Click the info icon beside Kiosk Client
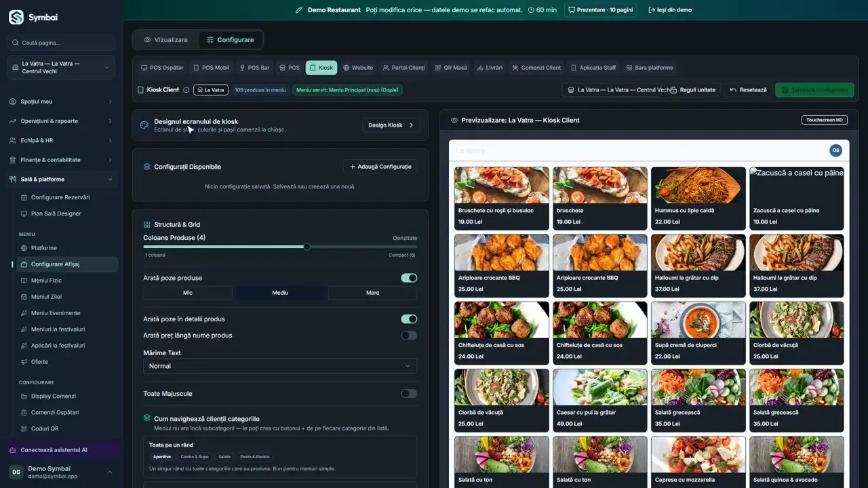The image size is (868, 488). point(186,89)
